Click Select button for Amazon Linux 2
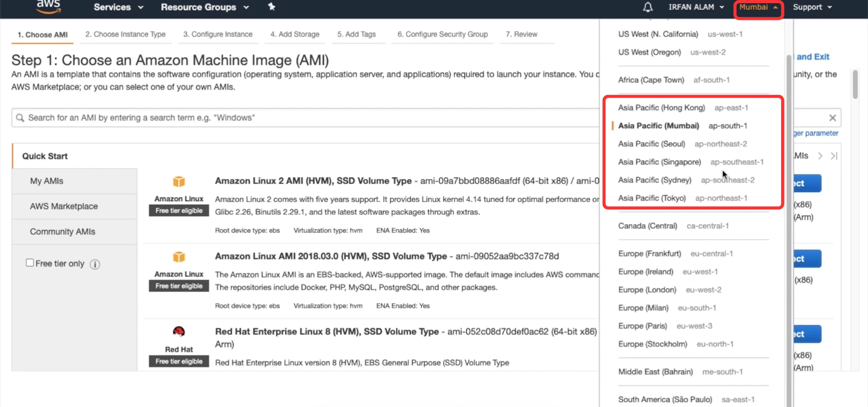This screenshot has height=407, width=868. click(x=807, y=184)
